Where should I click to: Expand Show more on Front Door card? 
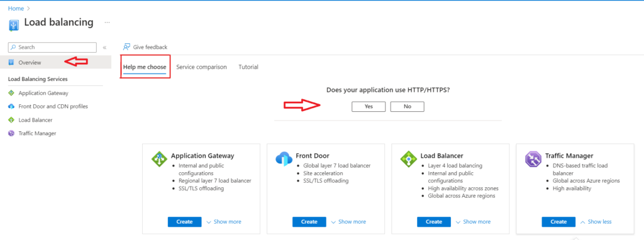tap(348, 222)
